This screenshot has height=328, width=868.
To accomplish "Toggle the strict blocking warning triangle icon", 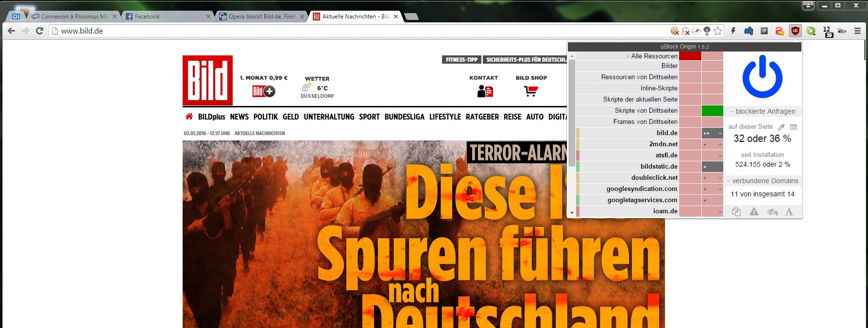I will [754, 212].
